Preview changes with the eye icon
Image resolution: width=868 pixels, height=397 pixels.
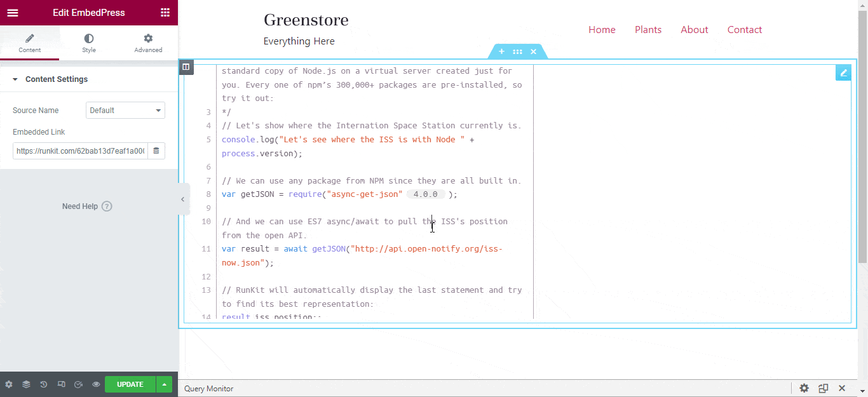(x=96, y=384)
